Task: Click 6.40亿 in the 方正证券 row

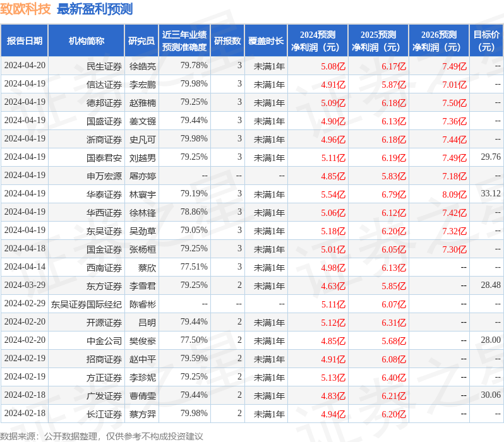Action: tap(394, 378)
